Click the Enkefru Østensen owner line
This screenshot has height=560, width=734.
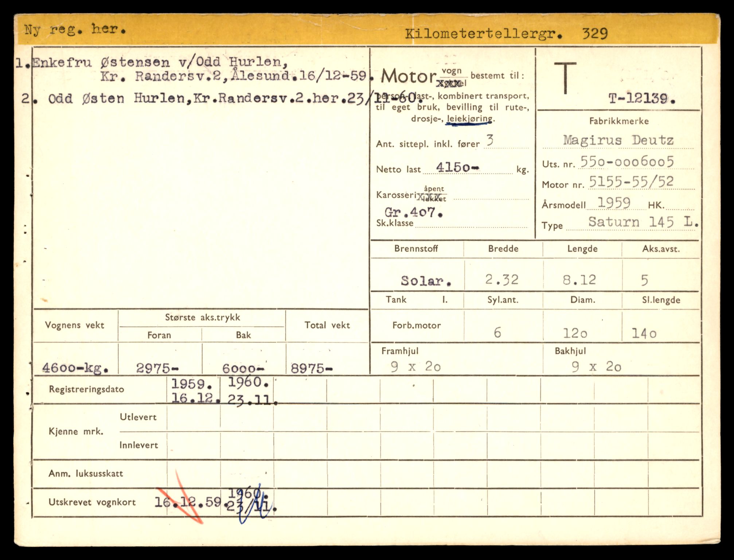[x=159, y=63]
